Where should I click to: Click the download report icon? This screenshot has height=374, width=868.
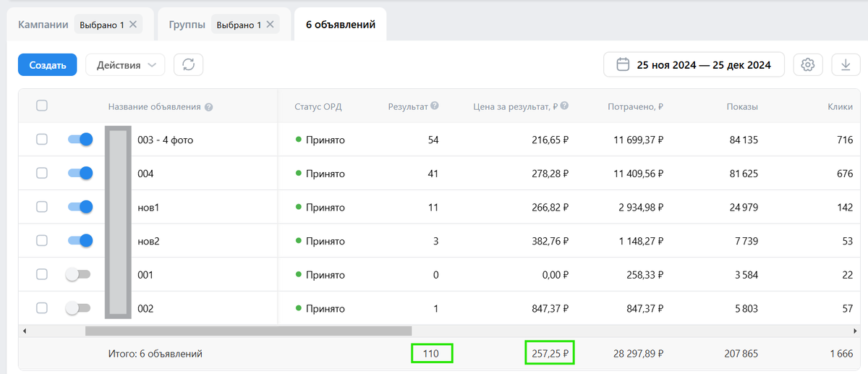(x=846, y=64)
